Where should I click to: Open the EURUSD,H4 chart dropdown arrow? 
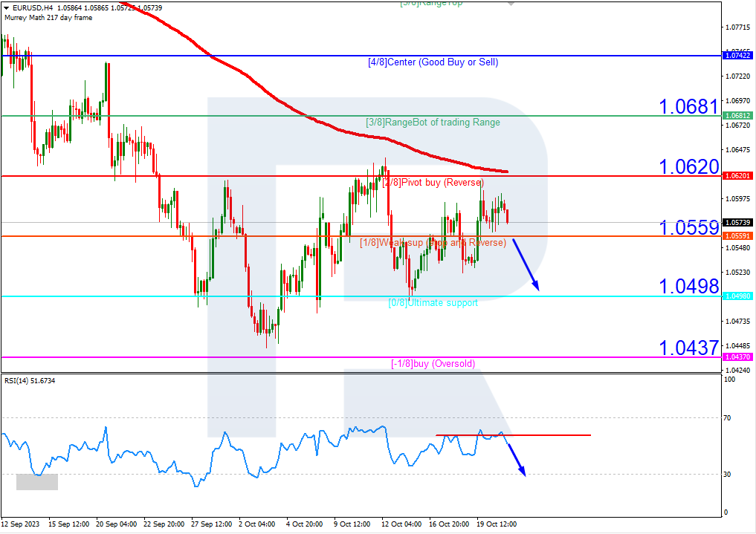(x=6, y=7)
